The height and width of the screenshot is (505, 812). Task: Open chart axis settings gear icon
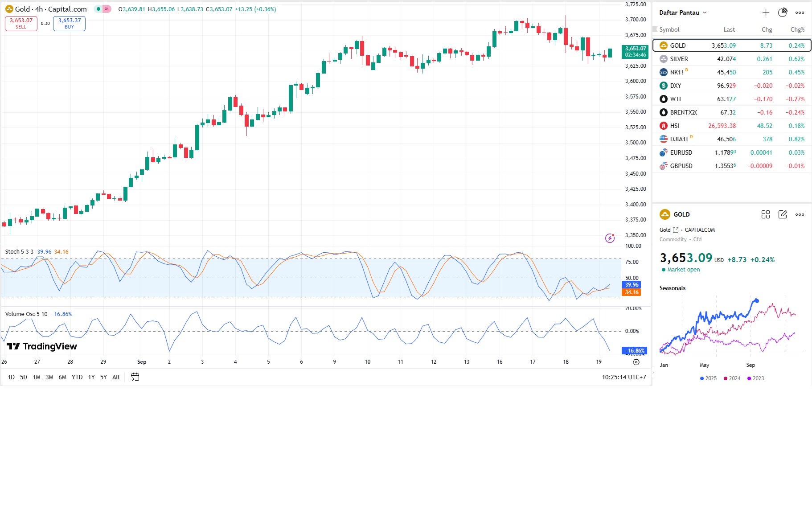(x=636, y=362)
